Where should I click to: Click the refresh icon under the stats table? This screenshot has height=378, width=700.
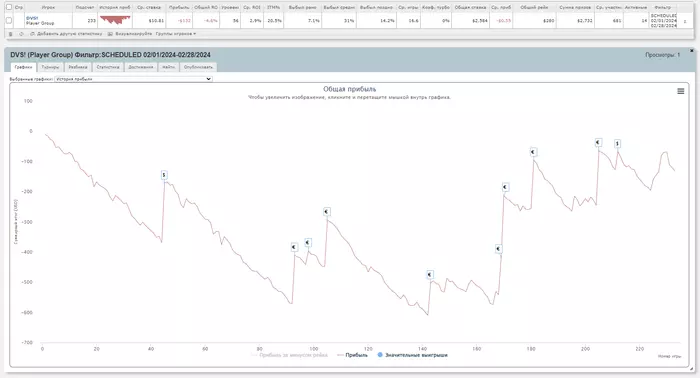coord(21,34)
